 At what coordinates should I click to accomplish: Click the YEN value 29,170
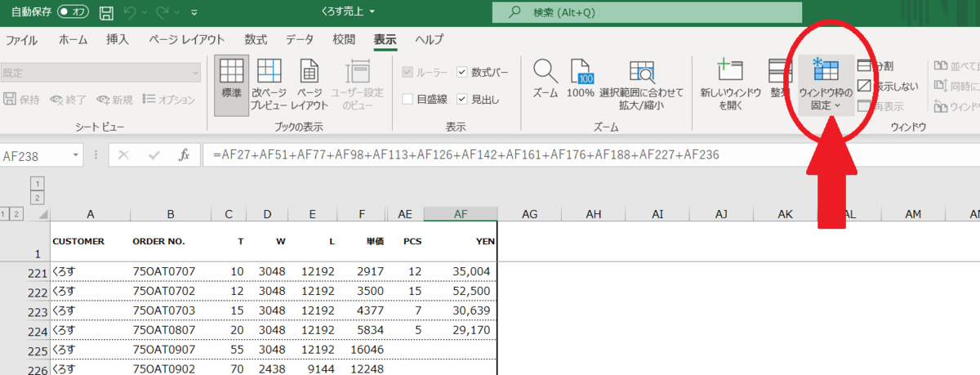461,330
